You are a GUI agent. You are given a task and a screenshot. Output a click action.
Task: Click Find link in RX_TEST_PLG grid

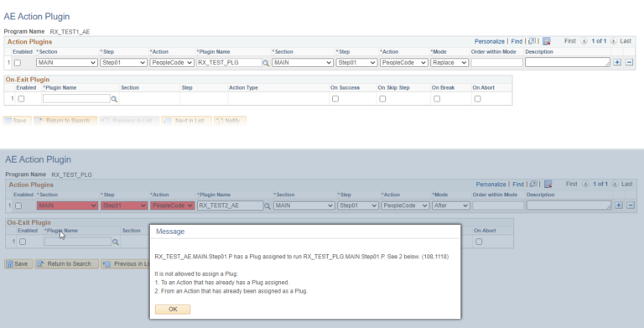[x=518, y=185]
